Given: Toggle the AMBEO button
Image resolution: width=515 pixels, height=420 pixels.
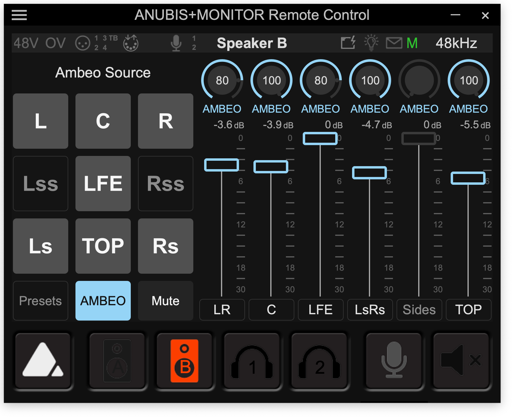Looking at the screenshot, I should 103,301.
